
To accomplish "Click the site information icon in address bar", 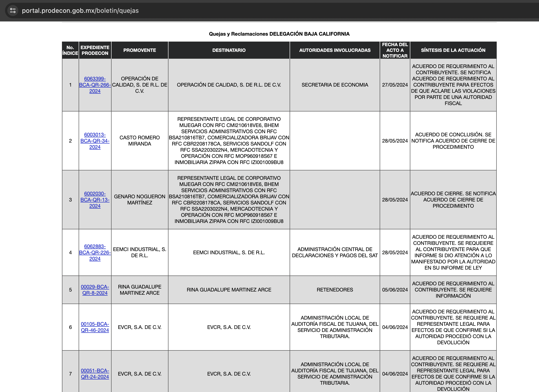I will pos(13,11).
